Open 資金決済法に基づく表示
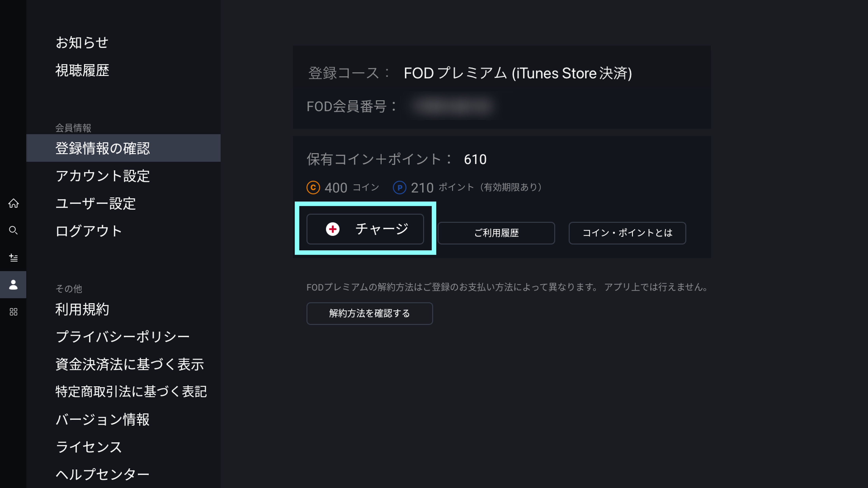The width and height of the screenshot is (868, 488). point(130,364)
